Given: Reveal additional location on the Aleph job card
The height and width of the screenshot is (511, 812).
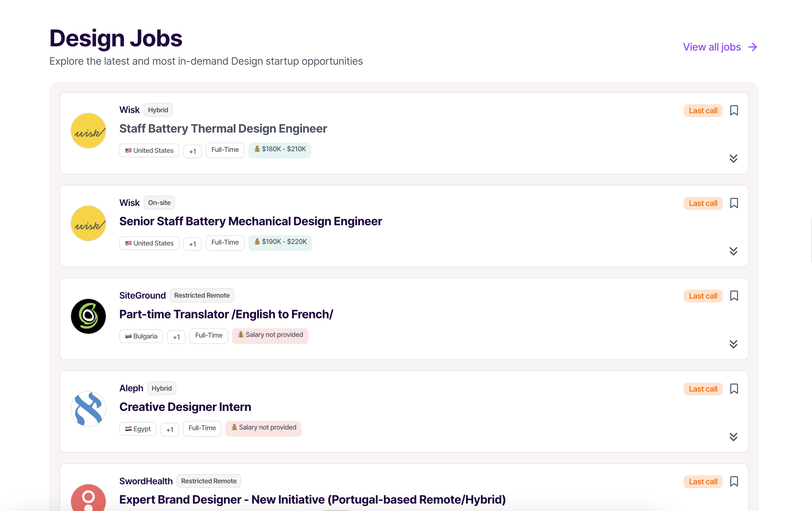Looking at the screenshot, I should point(170,429).
